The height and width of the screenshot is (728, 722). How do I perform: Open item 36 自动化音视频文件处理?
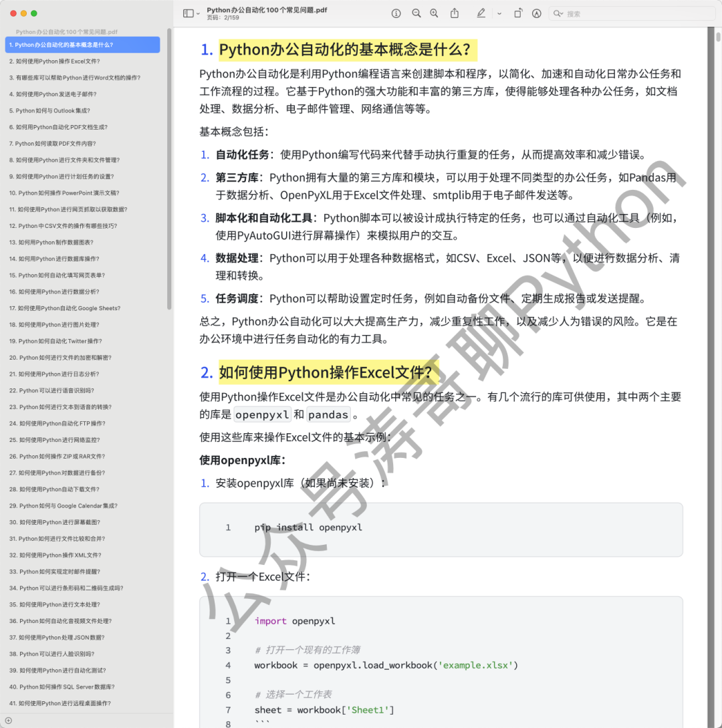point(83,621)
